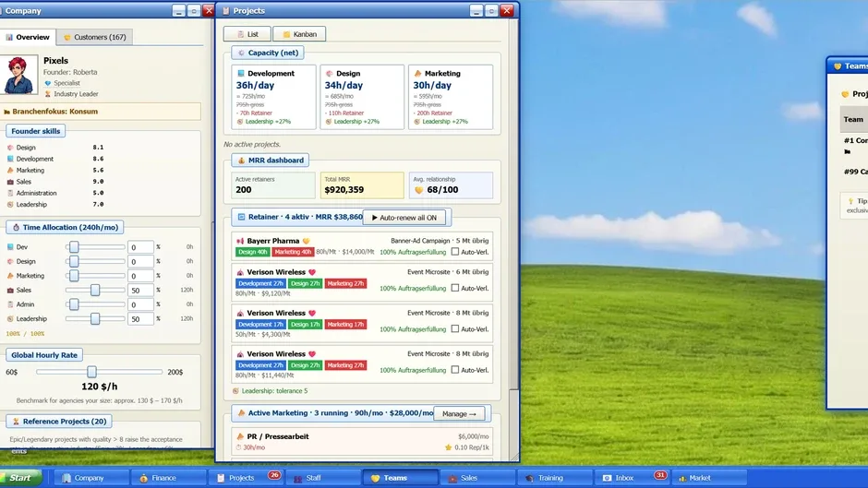The height and width of the screenshot is (488, 868).
Task: Click the Start button
Action: pos(21,478)
